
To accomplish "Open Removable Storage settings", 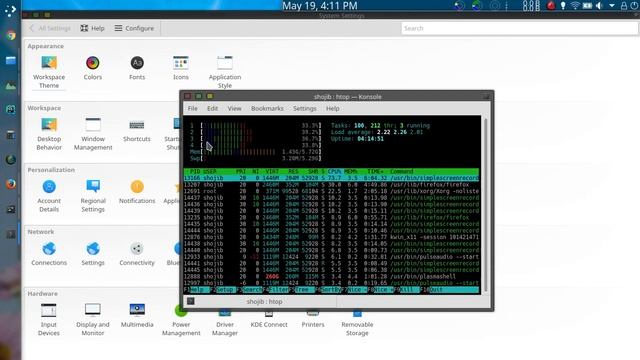I will tap(357, 324).
